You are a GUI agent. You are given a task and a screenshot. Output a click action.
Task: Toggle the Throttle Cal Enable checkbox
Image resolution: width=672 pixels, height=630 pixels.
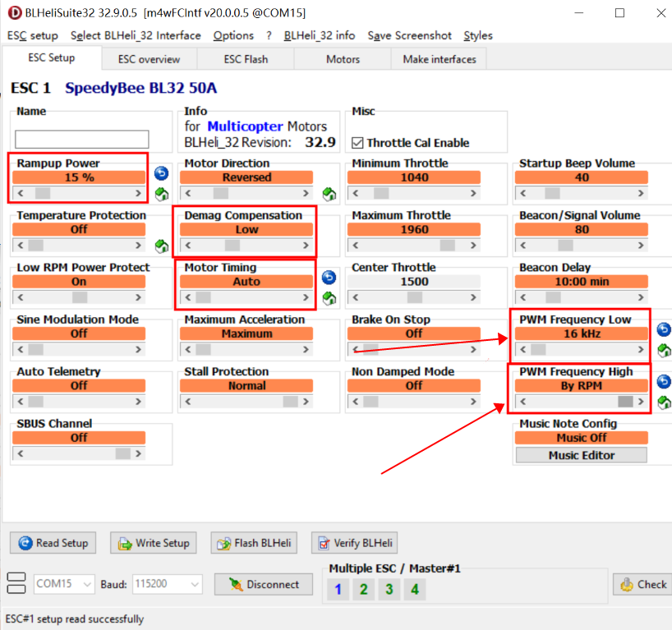pyautogui.click(x=357, y=143)
